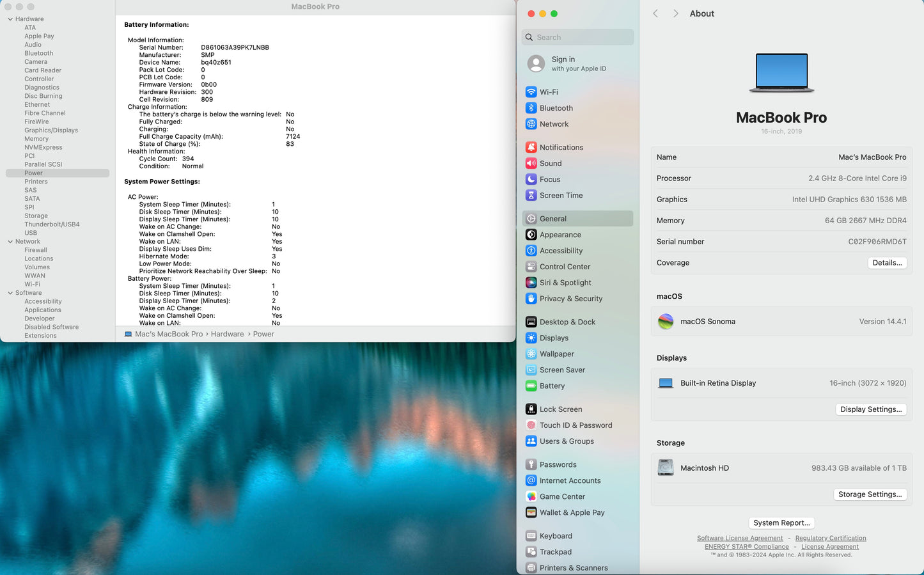
Task: Select Thunderbolt/USB4 in the Hardware tree
Action: pyautogui.click(x=52, y=224)
